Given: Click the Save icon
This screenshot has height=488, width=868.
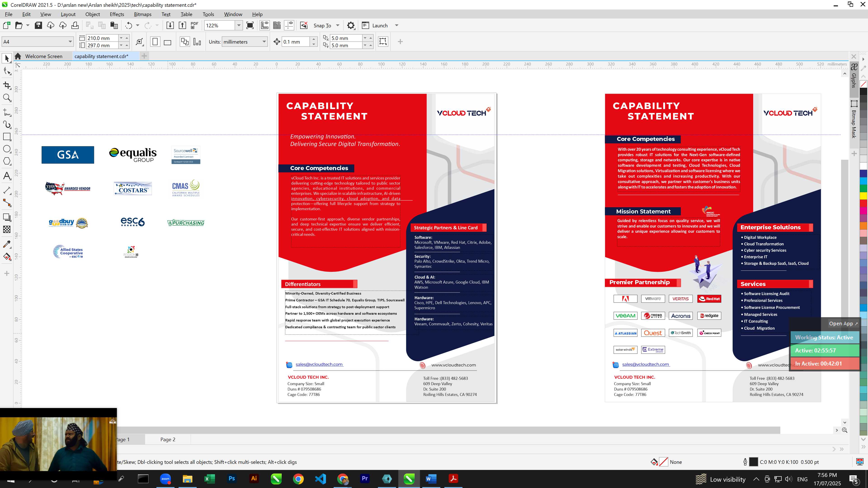Looking at the screenshot, I should pos(38,25).
